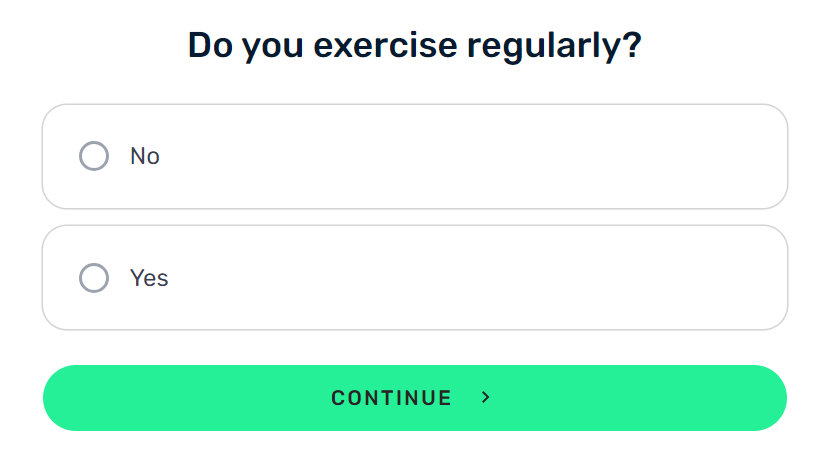This screenshot has width=825, height=453.
Task: Click the word CONTINUE on green button
Action: tap(391, 398)
